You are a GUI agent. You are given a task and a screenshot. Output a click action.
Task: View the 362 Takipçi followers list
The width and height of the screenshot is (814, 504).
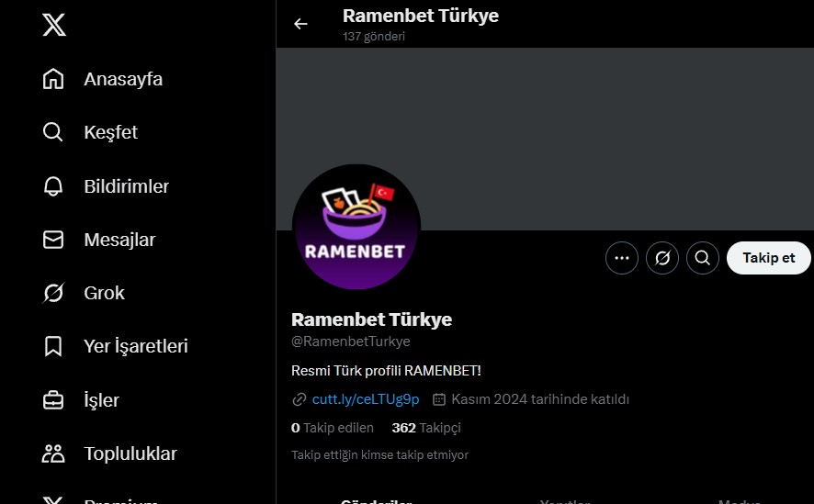point(426,428)
